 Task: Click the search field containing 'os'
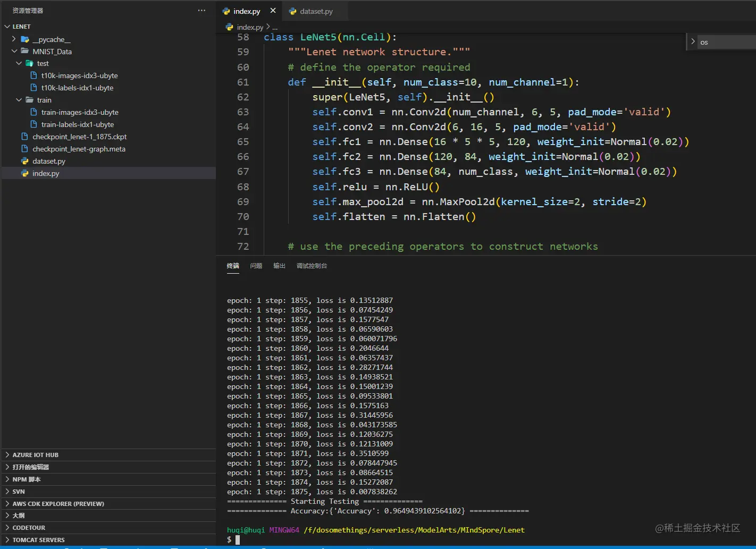[727, 42]
